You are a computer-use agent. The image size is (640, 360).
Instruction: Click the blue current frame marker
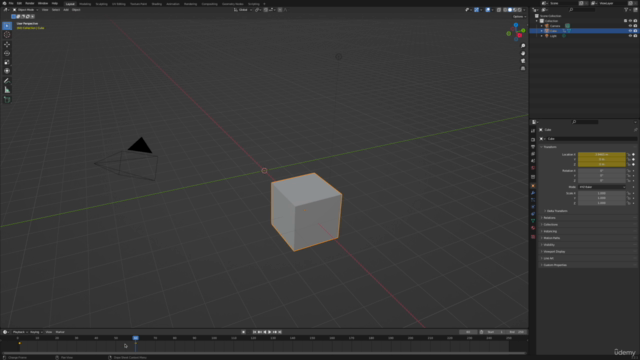136,338
